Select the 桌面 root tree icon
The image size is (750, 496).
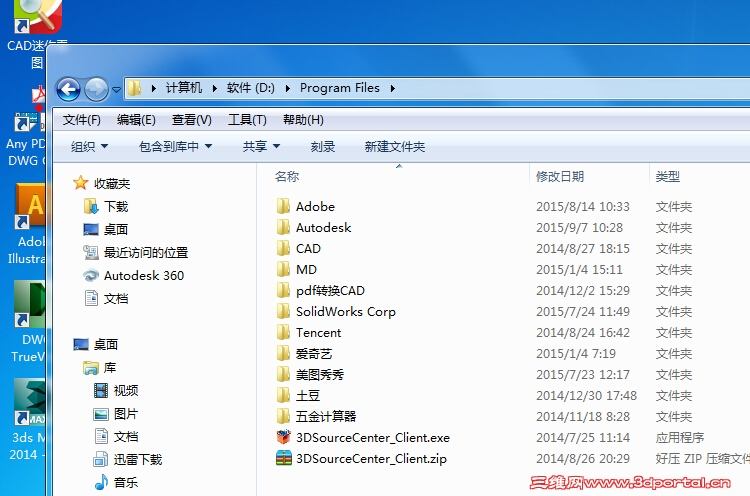[x=81, y=344]
